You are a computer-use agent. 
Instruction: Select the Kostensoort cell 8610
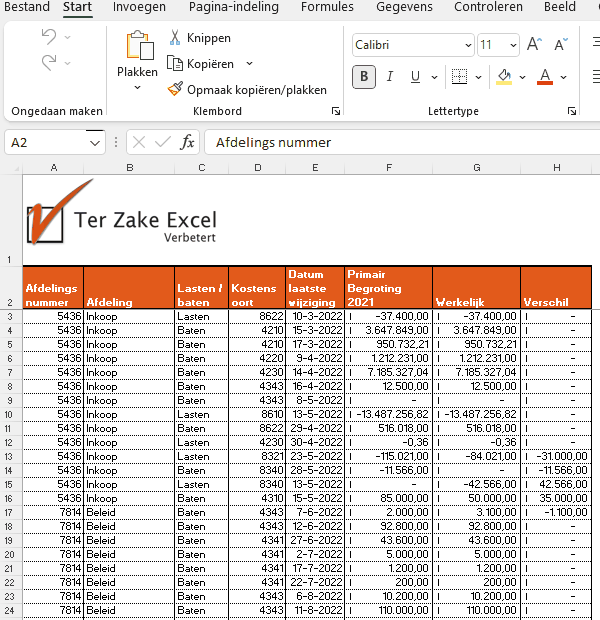tap(257, 414)
